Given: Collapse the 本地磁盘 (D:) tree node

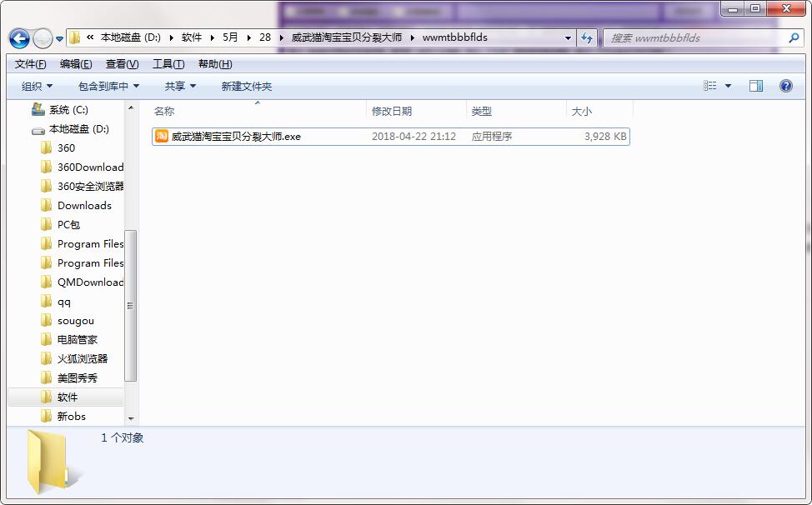Looking at the screenshot, I should (27, 128).
